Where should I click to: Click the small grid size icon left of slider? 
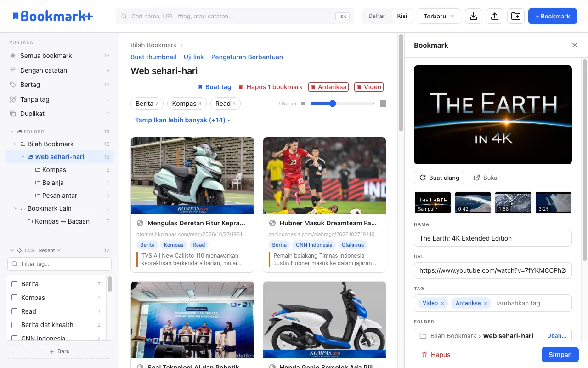tap(302, 103)
